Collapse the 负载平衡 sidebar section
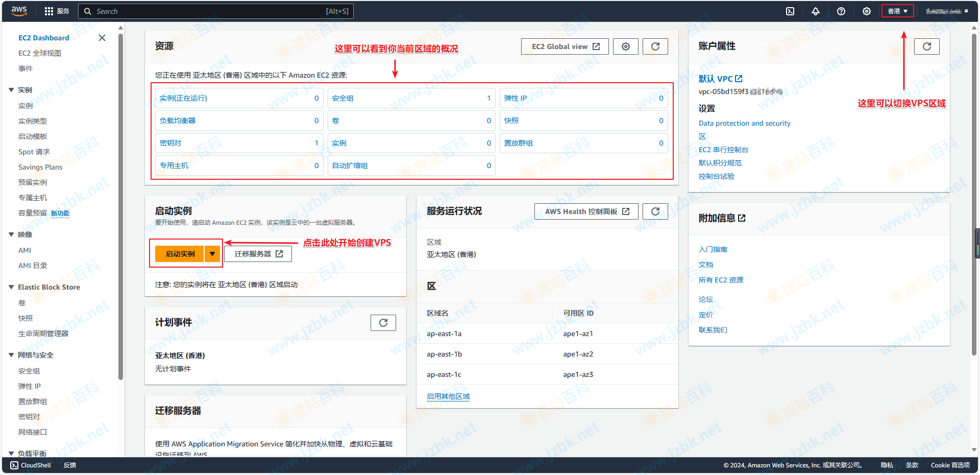 [11, 454]
